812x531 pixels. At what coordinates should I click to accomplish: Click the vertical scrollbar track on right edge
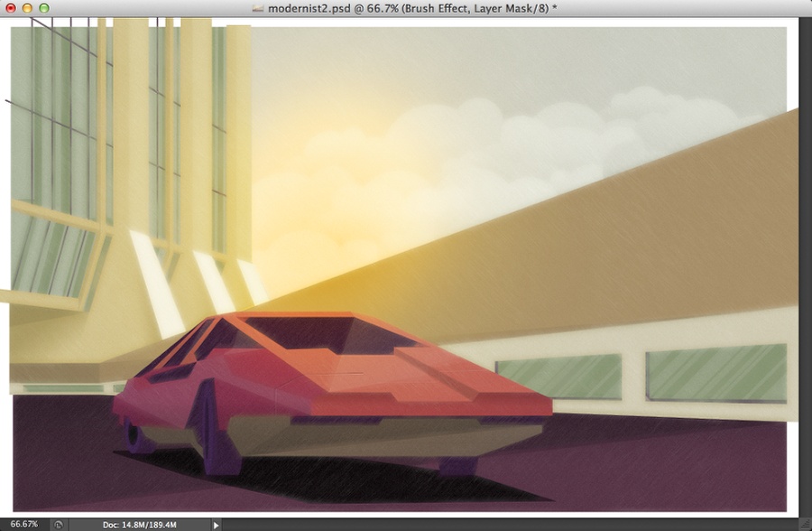pyautogui.click(x=806, y=267)
